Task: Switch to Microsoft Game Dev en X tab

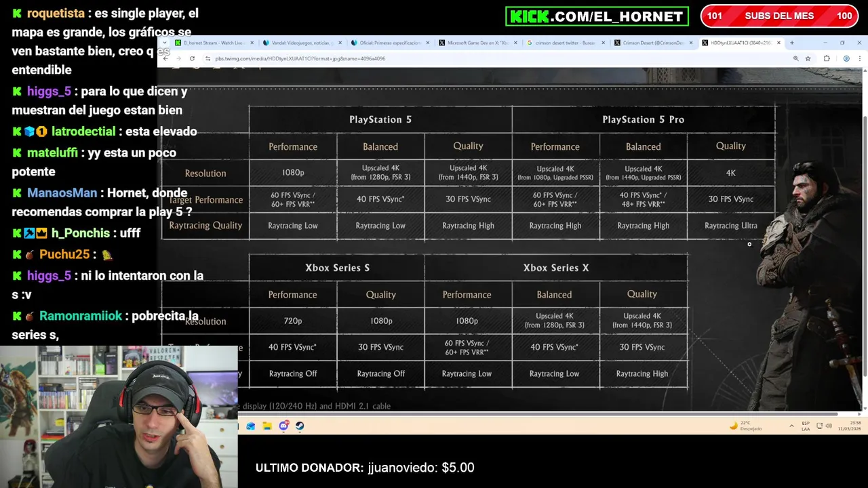Action: pyautogui.click(x=477, y=43)
